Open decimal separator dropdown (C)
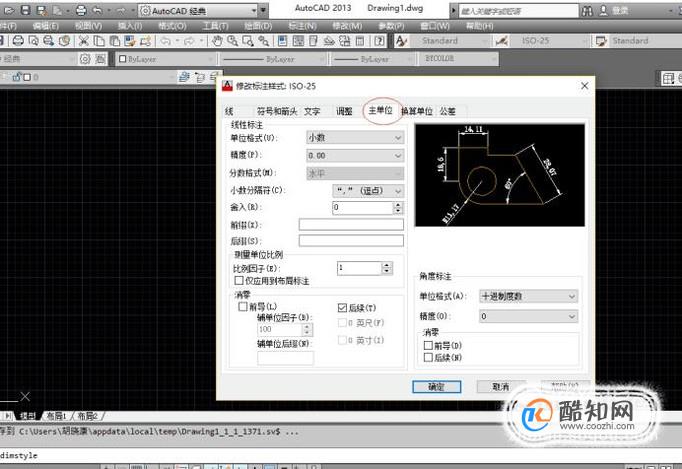682x469 pixels. tap(368, 191)
